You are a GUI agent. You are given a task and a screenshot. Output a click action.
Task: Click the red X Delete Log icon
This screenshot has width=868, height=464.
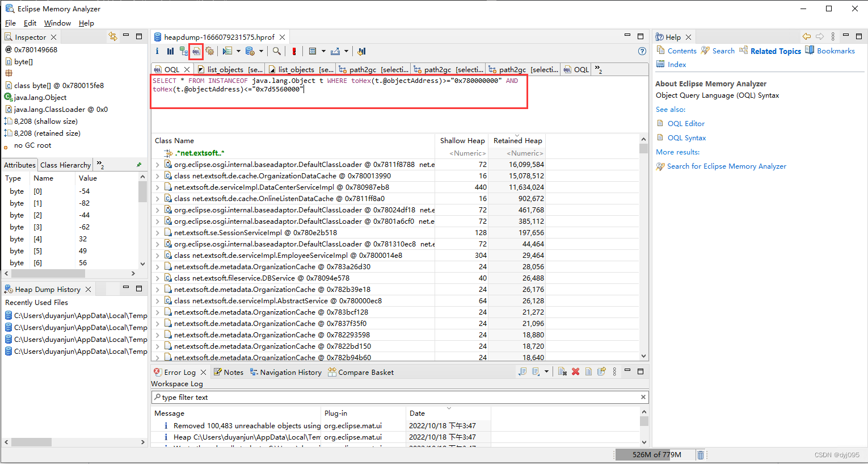[575, 371]
